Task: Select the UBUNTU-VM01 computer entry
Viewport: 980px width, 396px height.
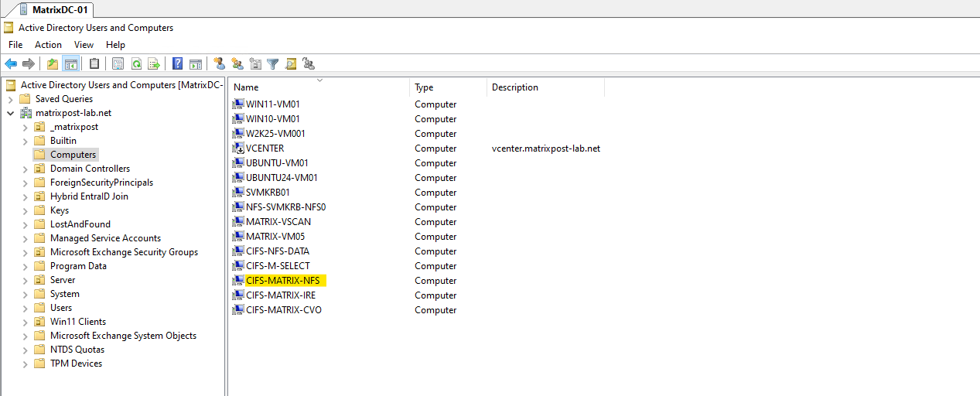Action: pos(277,163)
